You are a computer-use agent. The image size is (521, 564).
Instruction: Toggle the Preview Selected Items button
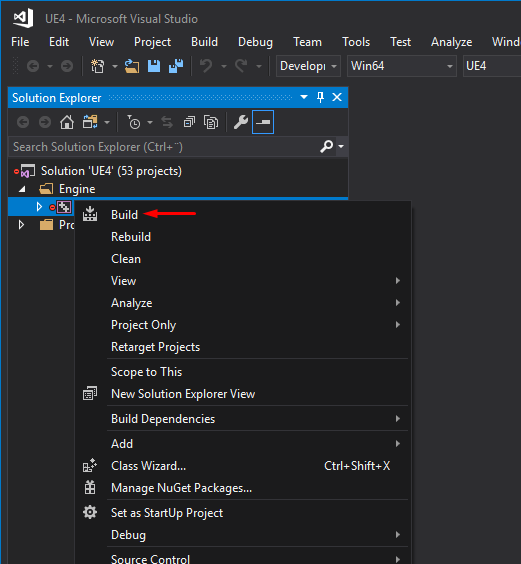[263, 122]
